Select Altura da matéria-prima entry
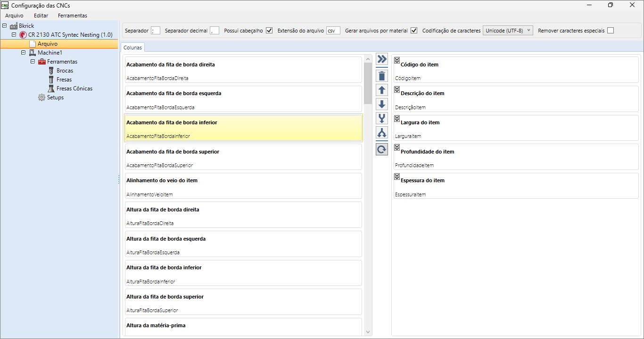 click(243, 327)
